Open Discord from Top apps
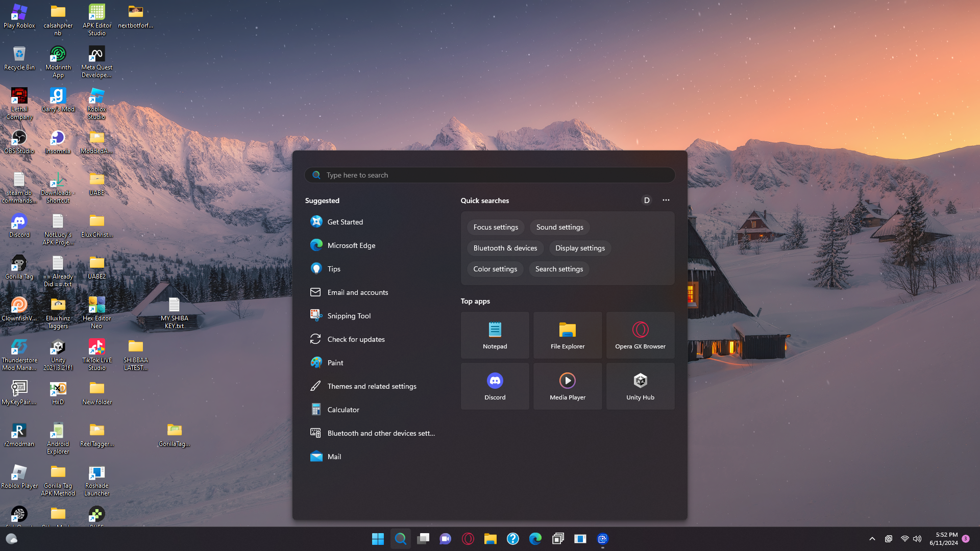Viewport: 980px width, 551px height. [x=495, y=386]
